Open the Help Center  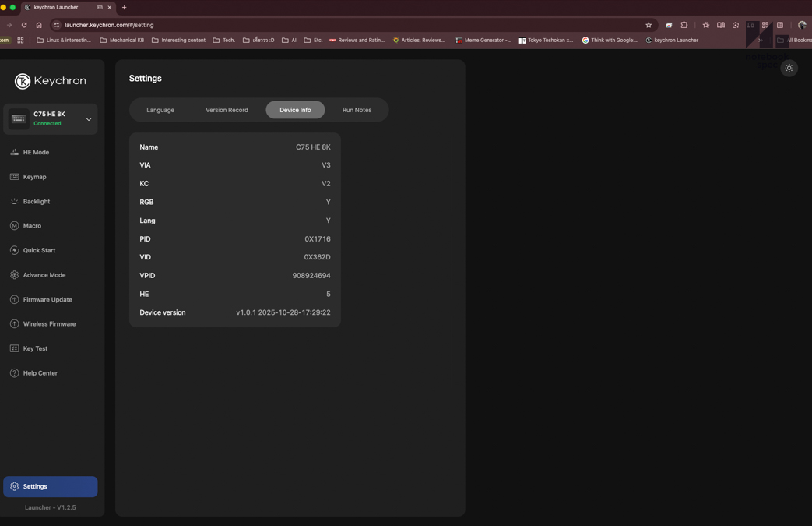click(x=40, y=373)
